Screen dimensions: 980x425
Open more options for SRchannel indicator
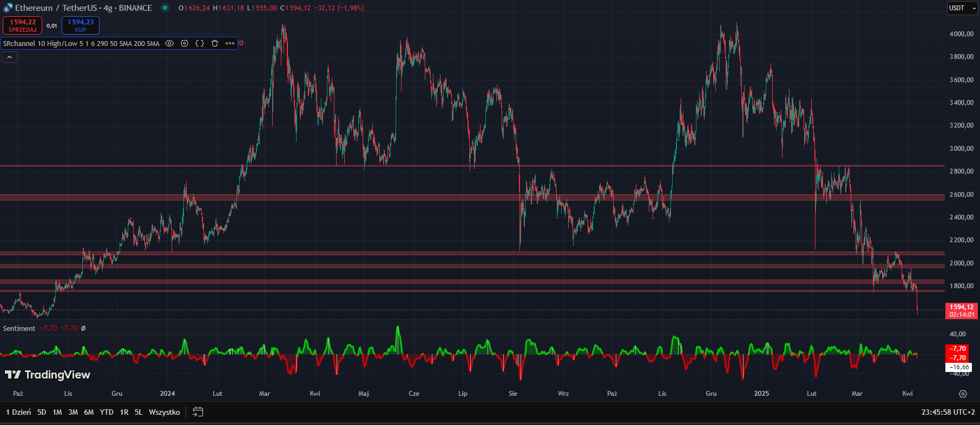(x=230, y=43)
